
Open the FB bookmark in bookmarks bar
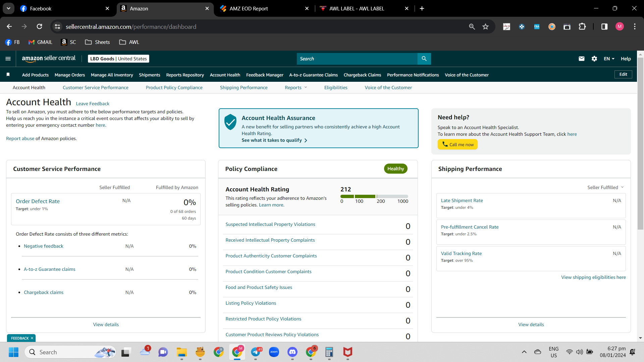coord(13,42)
